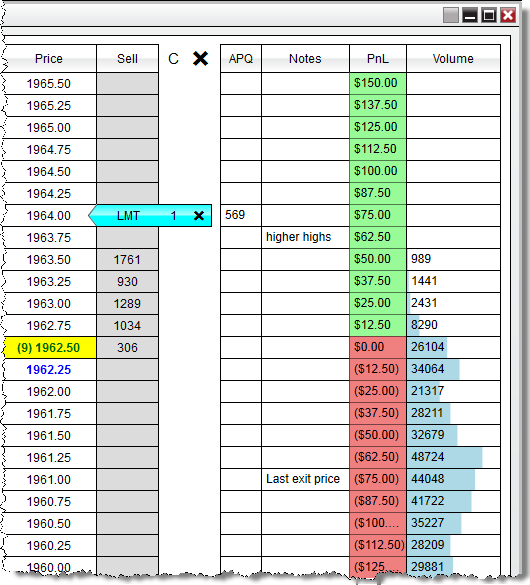The width and height of the screenshot is (530, 585).
Task: Cancel the LMT order at 1964.00
Action: 199,215
